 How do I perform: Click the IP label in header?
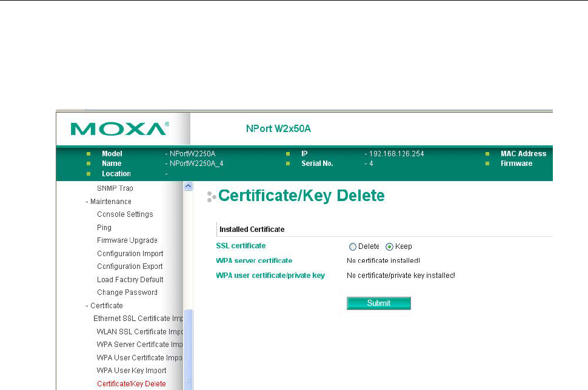304,154
